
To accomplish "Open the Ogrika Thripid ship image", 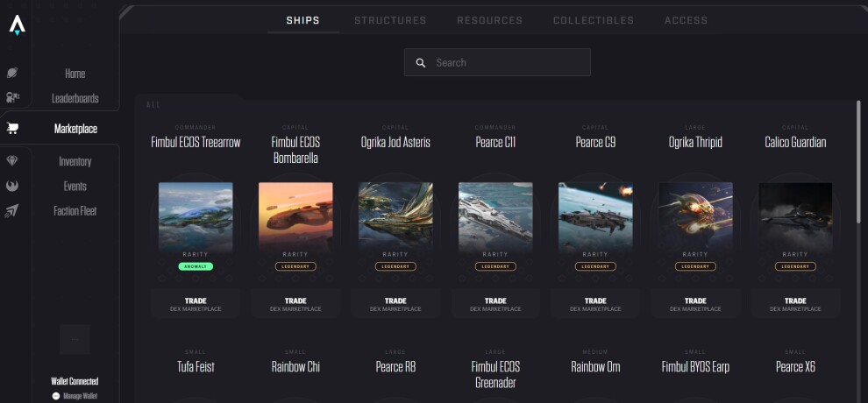I will (695, 217).
